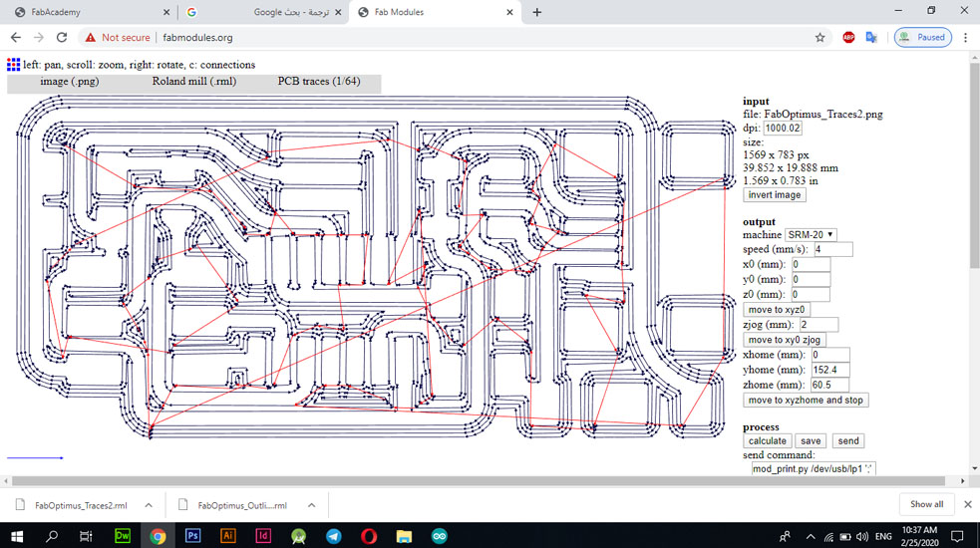
Task: Click the z0 (mm) input field
Action: click(811, 294)
